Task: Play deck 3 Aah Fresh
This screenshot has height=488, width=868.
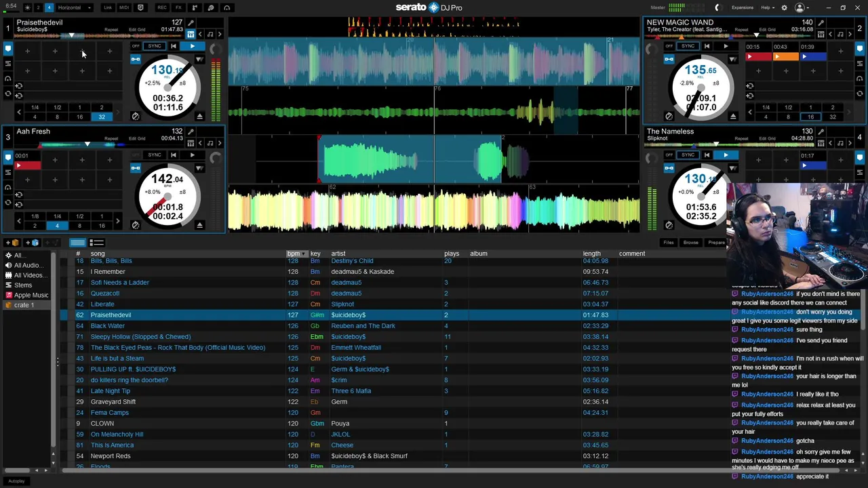Action: (x=192, y=155)
